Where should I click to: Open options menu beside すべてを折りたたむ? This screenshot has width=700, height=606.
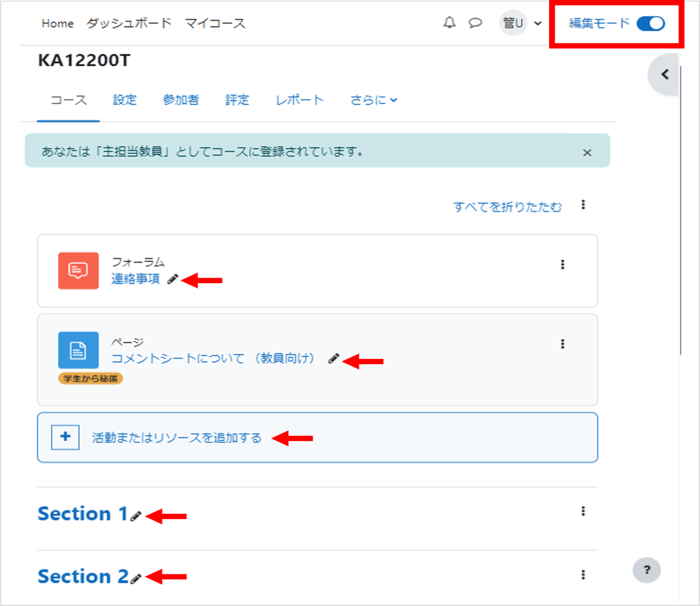point(583,205)
